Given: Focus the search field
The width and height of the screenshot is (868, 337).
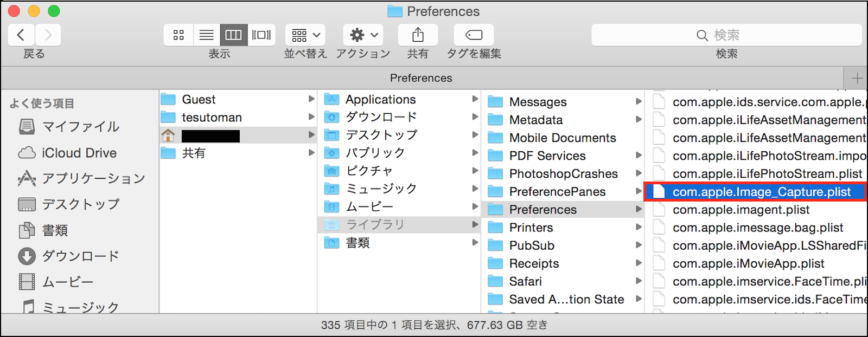Looking at the screenshot, I should coord(726,35).
